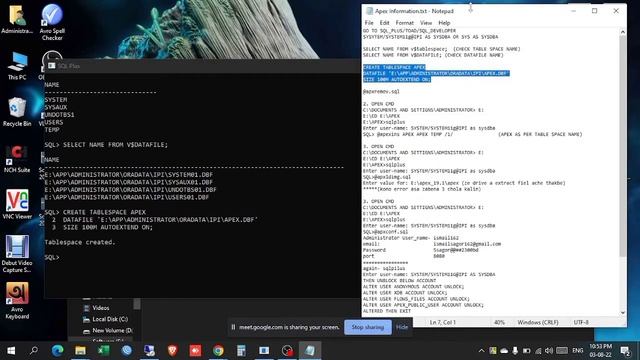Screen dimensions: 640x360
Task: Open the Notepad Format menu
Action: click(x=404, y=23)
